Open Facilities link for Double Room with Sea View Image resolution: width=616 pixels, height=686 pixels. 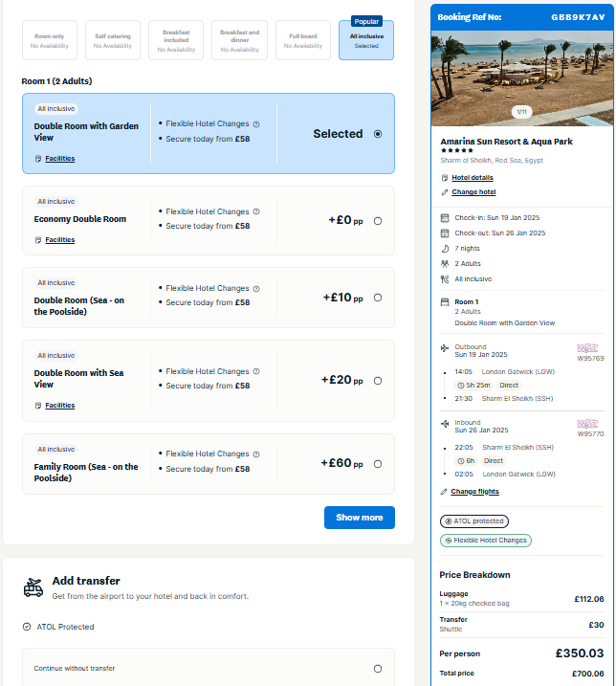coord(60,406)
